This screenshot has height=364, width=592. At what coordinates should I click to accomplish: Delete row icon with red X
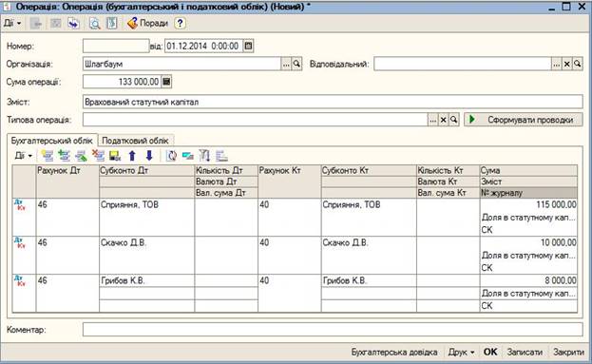98,156
